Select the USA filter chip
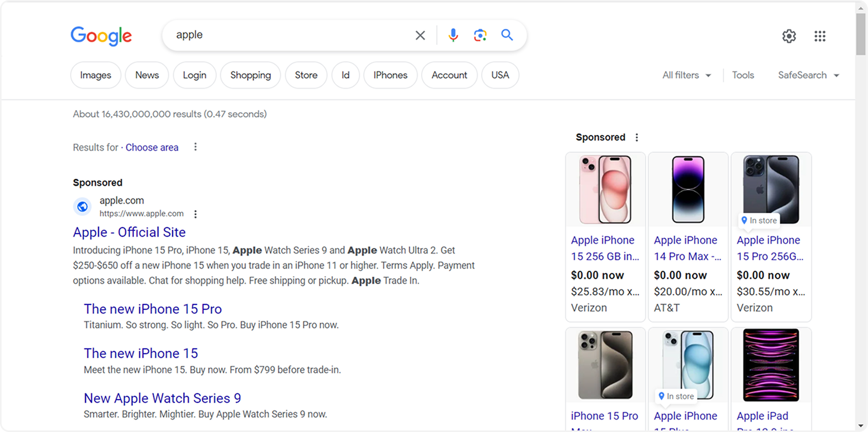 (x=500, y=75)
